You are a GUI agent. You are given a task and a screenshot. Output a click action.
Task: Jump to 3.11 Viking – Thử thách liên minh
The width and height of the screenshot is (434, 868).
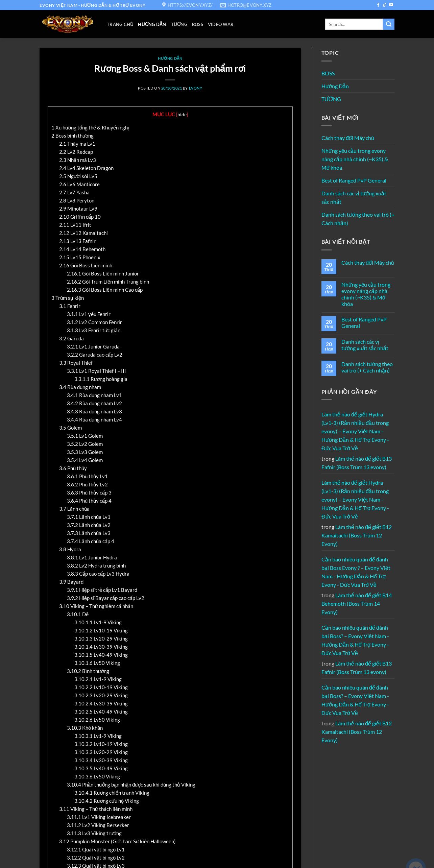click(x=96, y=809)
